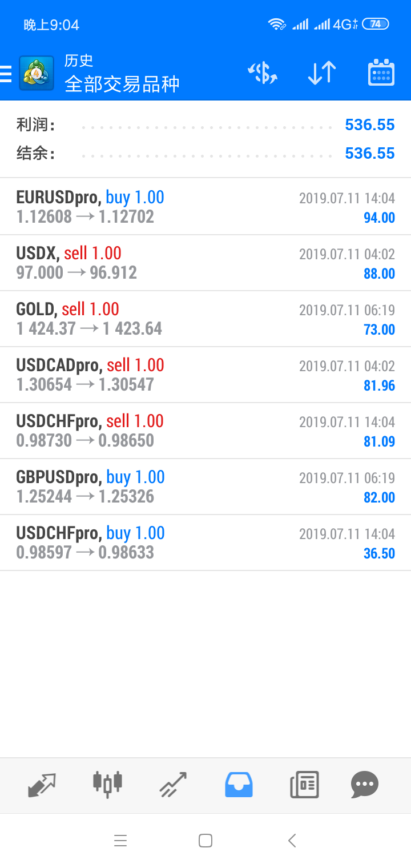Open the currency symbol filter icon

[x=263, y=73]
